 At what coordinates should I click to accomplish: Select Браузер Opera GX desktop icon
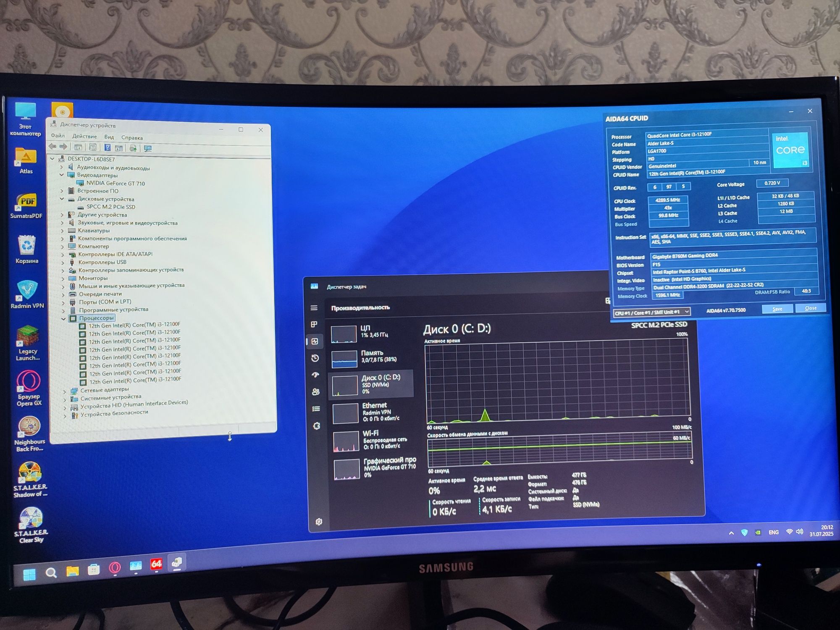29,388
